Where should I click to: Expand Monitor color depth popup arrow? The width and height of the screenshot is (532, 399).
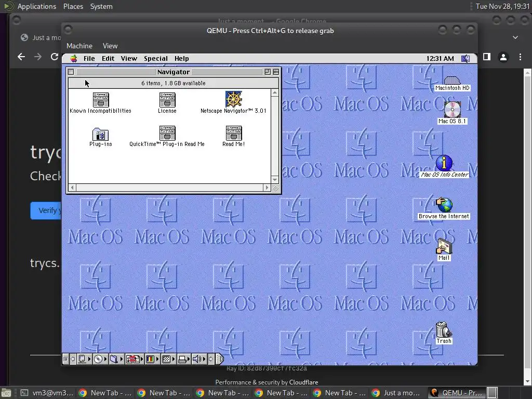click(x=157, y=359)
